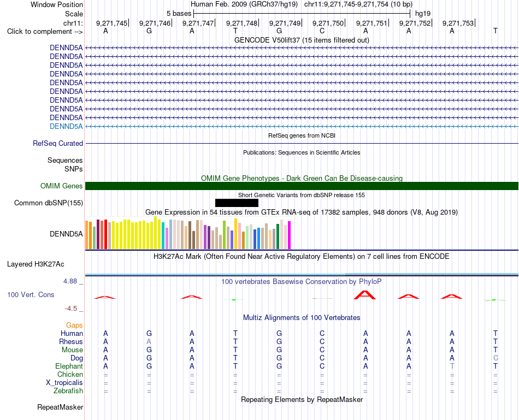
Task: Open the Common dbSNP(155) track label
Action: pos(49,203)
